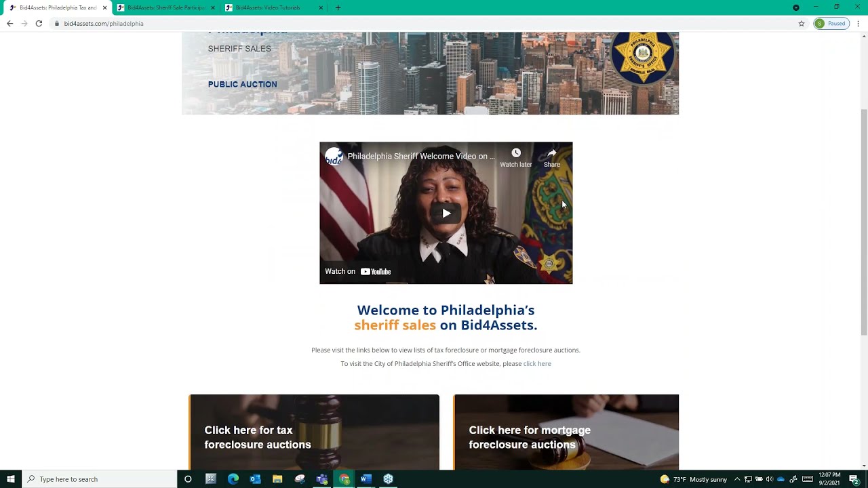
Task: Open the Philadelphia Sheriff Welcome Video title link
Action: coord(421,157)
